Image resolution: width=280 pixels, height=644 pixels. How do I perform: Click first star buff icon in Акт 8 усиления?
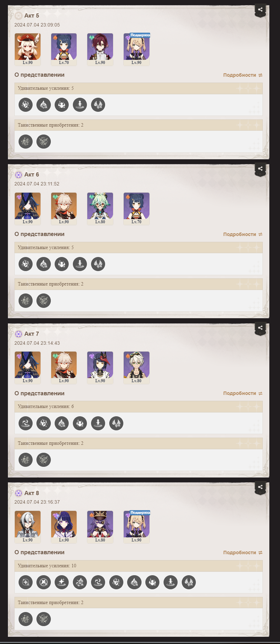tap(25, 582)
